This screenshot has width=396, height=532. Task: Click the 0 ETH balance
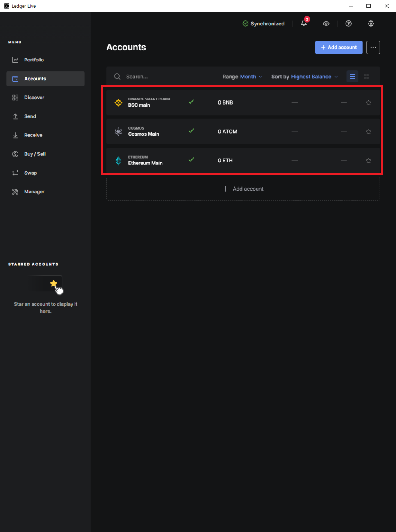point(225,161)
